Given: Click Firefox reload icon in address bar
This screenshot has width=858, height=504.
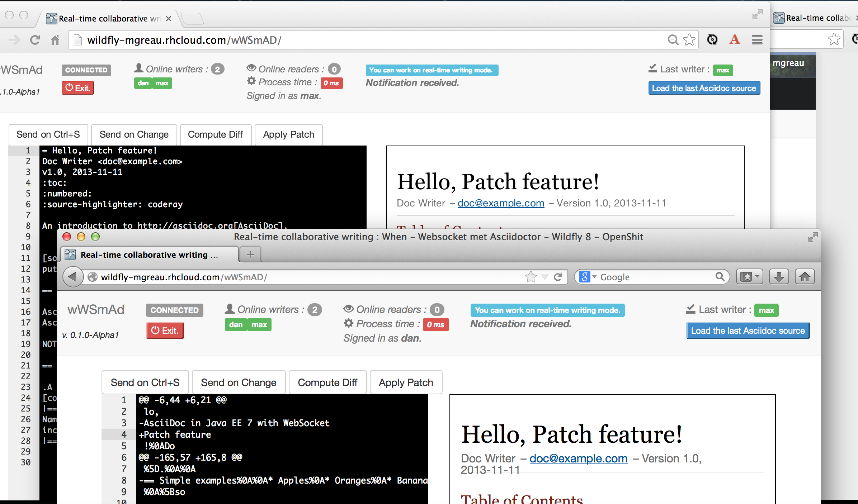Looking at the screenshot, I should 558,277.
